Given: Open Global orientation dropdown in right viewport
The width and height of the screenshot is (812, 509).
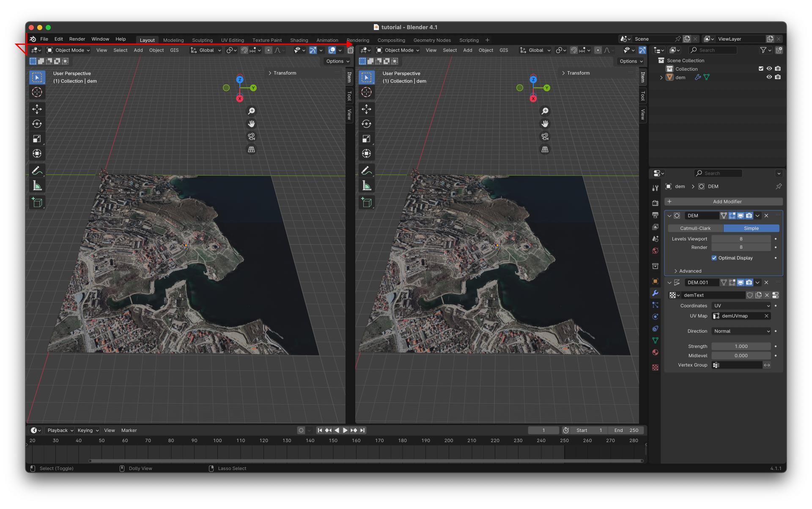Looking at the screenshot, I should [x=535, y=50].
